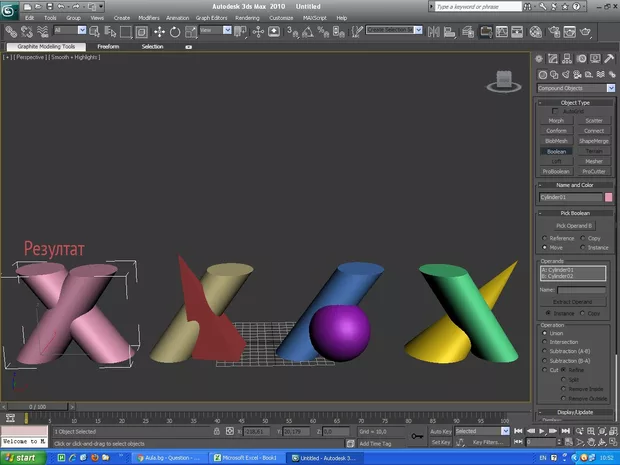620x465 pixels.
Task: Select the Copy option under Pick Boolean
Action: (583, 238)
